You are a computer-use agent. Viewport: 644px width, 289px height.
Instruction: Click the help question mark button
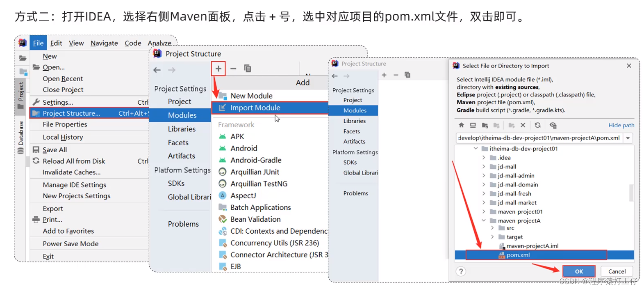pyautogui.click(x=461, y=271)
